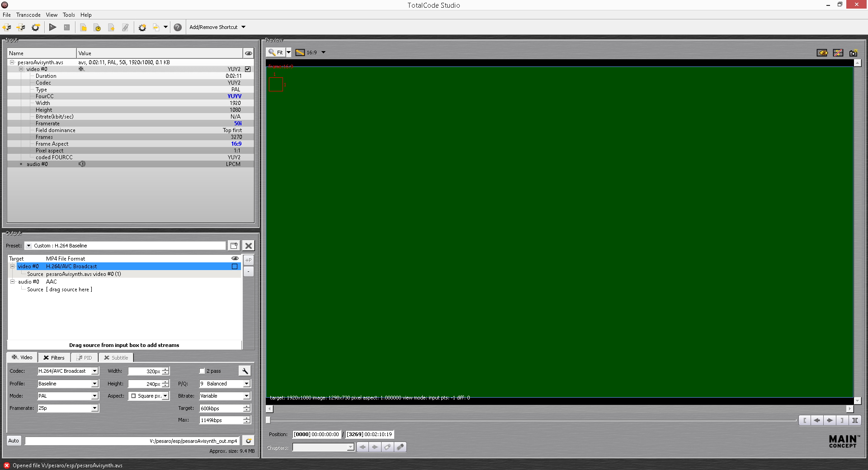Click the mark-in bracket button
868x470 pixels.
tap(805, 420)
